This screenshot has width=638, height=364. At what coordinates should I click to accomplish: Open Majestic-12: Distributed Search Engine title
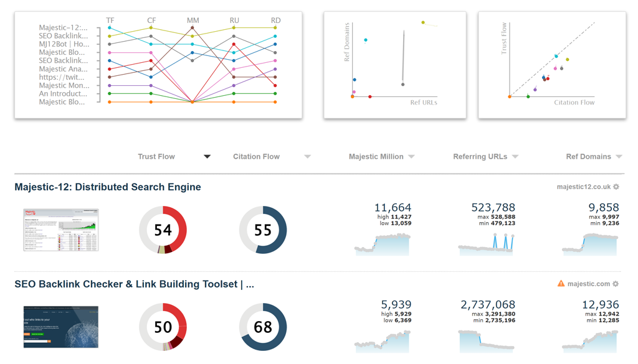coord(108,187)
